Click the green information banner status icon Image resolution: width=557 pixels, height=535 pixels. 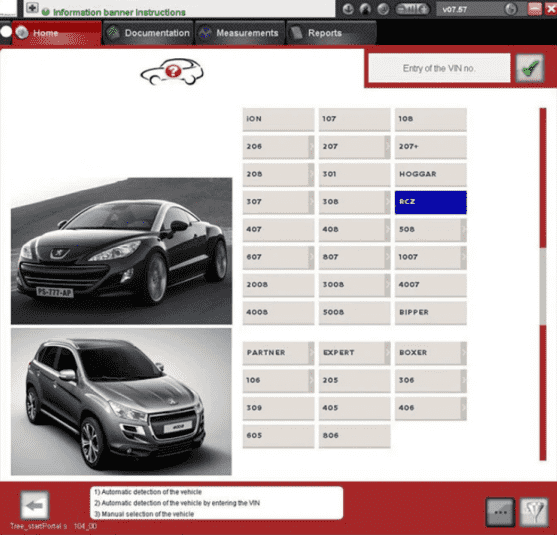[45, 12]
